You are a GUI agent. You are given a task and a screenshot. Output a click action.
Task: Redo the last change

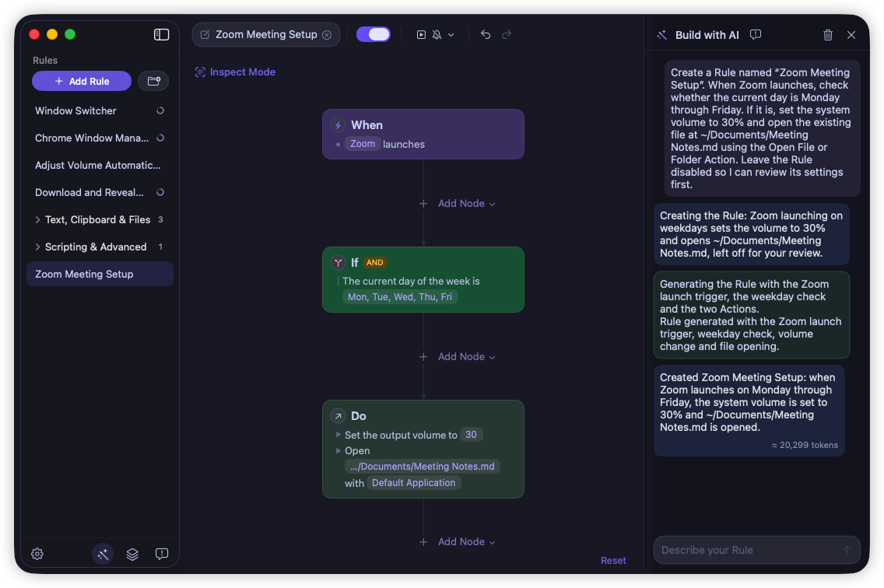507,35
